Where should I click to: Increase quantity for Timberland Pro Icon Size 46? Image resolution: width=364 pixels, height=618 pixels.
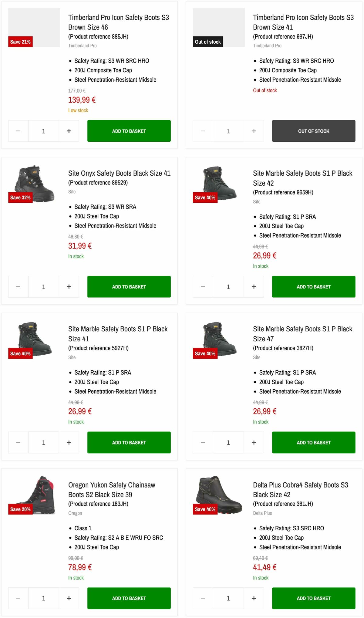69,131
